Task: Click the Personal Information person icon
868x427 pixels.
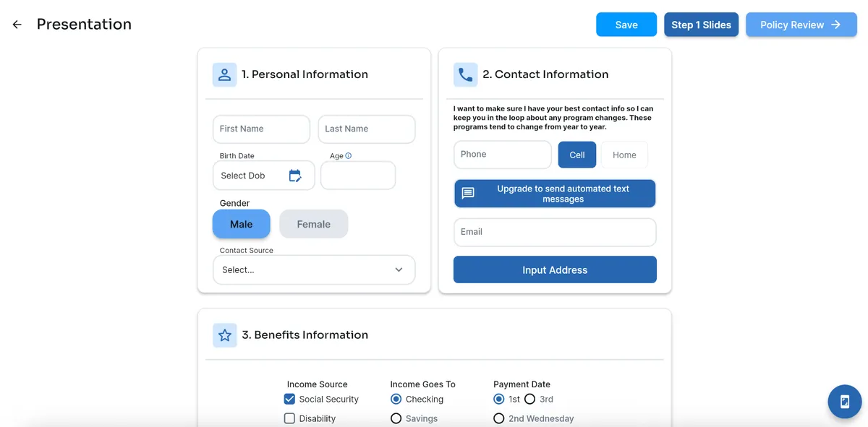Action: [x=224, y=74]
